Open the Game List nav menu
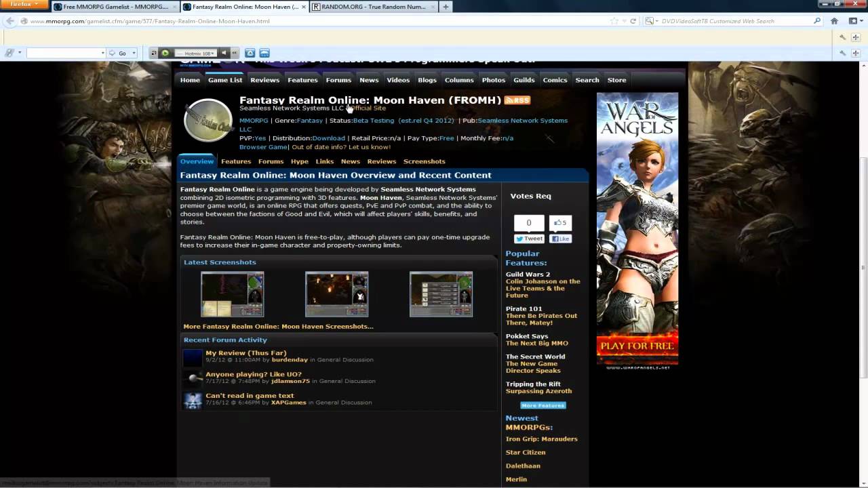 225,80
